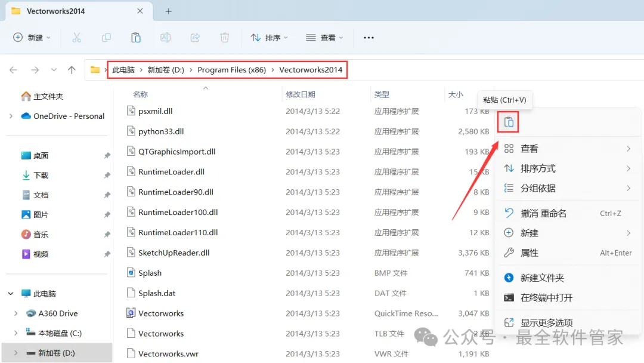
Task: Open Music (音乐) quick access folder
Action: pos(35,234)
